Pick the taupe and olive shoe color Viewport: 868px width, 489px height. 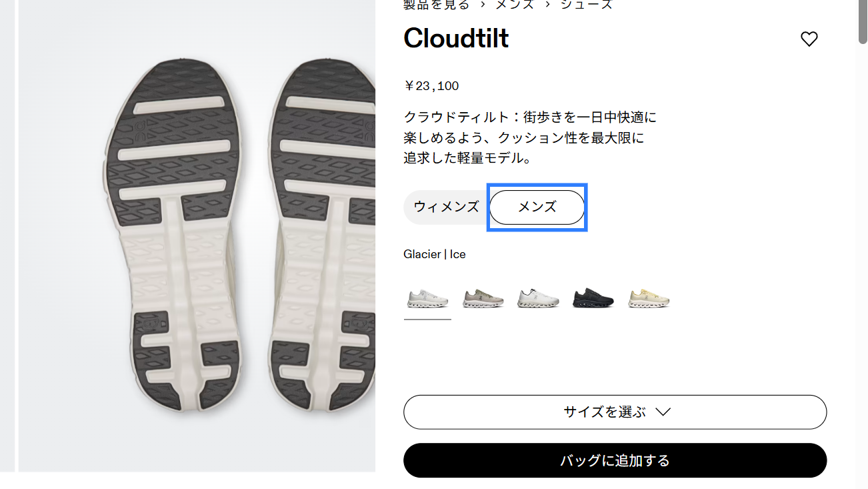coord(483,298)
